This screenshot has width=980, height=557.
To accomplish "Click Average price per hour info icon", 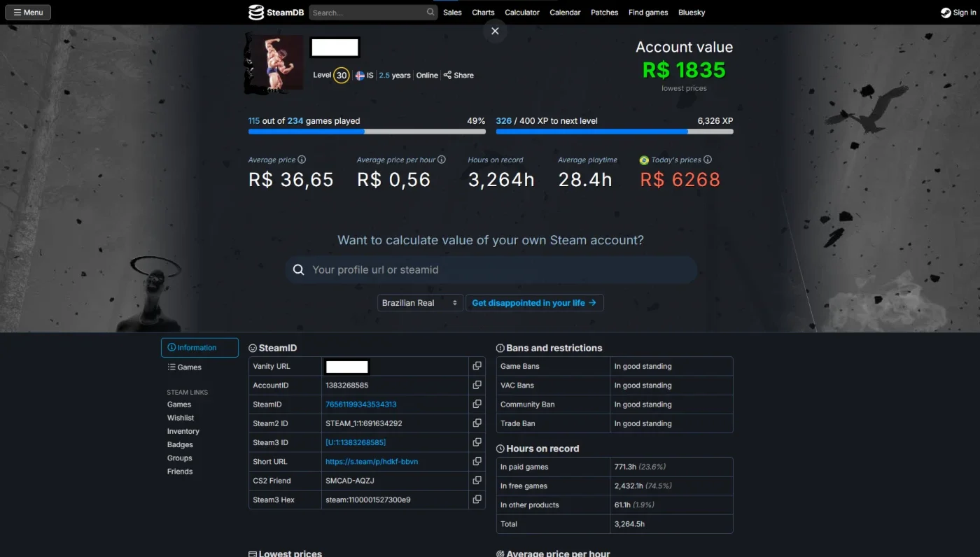I will pos(441,160).
